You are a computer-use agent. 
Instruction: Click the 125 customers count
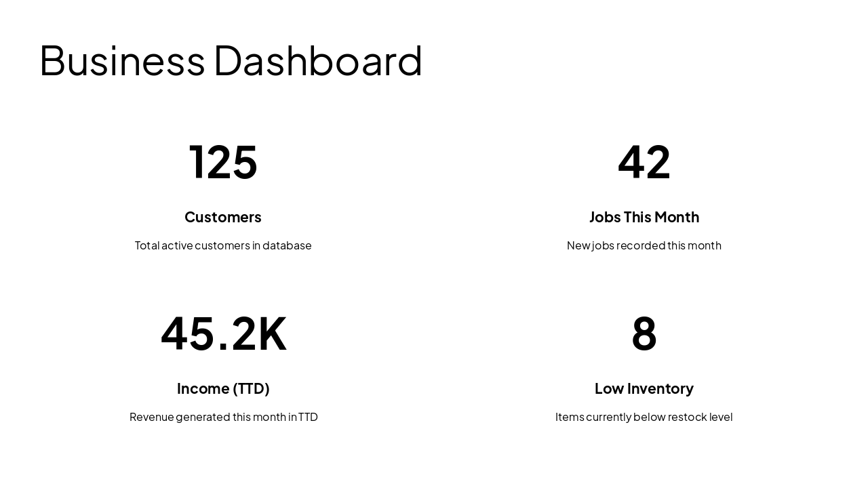point(223,162)
